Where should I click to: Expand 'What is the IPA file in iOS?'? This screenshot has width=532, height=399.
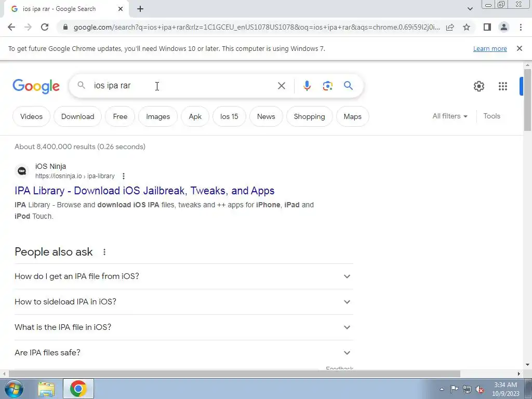click(x=184, y=327)
